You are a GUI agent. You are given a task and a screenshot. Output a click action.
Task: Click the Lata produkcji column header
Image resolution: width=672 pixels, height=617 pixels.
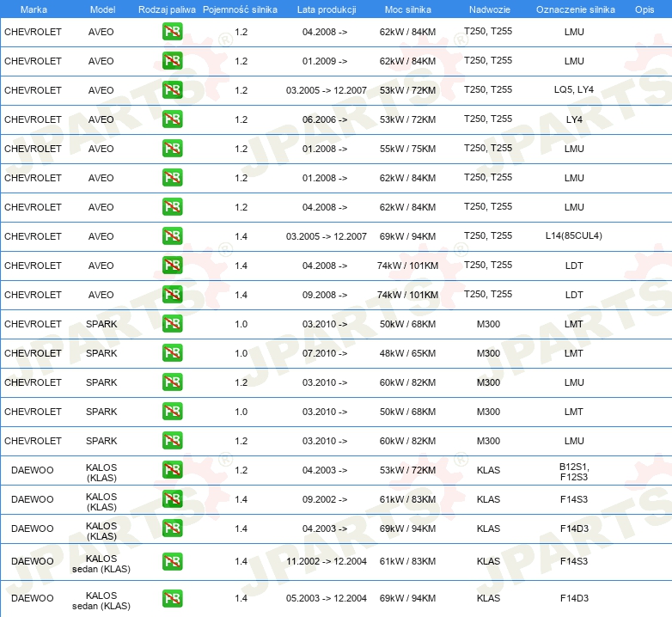(327, 9)
